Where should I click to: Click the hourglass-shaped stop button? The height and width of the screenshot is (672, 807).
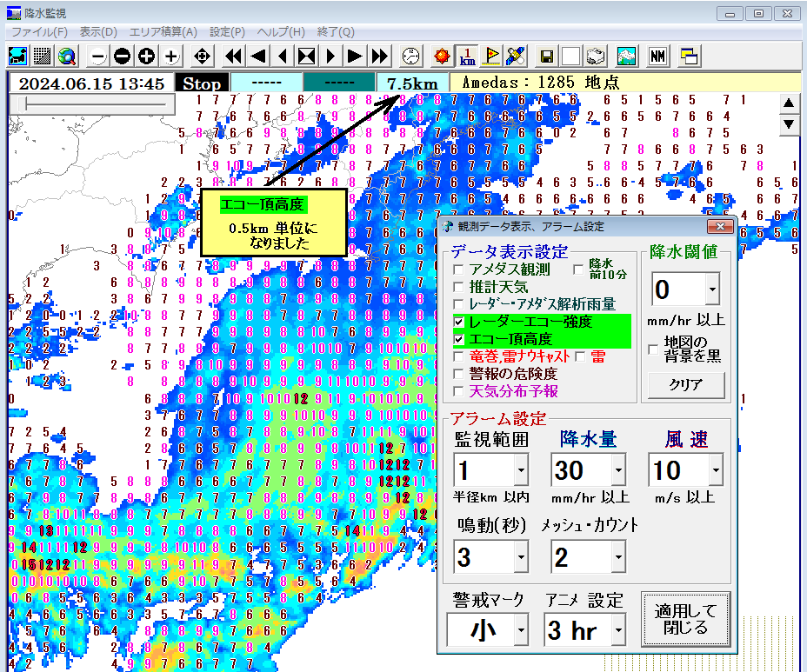click(x=307, y=57)
